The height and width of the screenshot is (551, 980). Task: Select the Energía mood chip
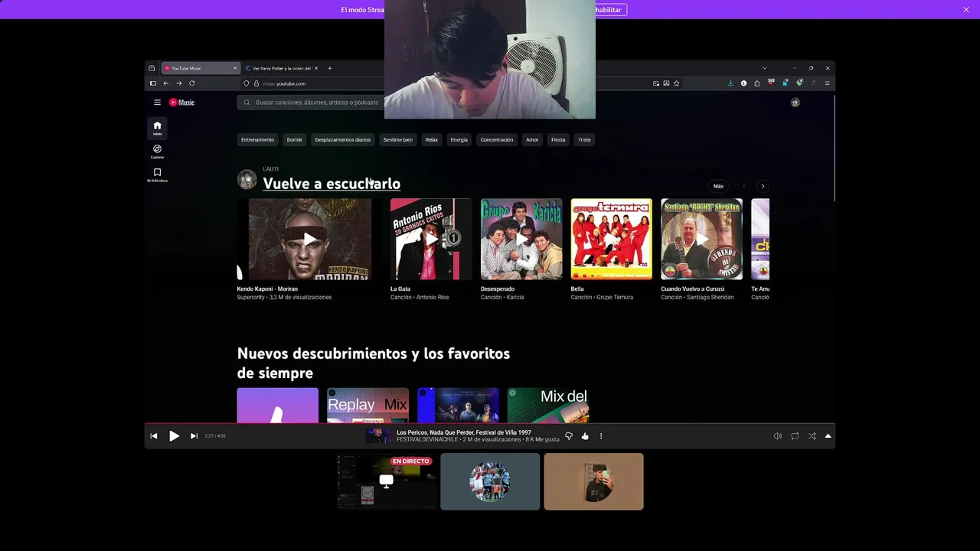pos(459,140)
